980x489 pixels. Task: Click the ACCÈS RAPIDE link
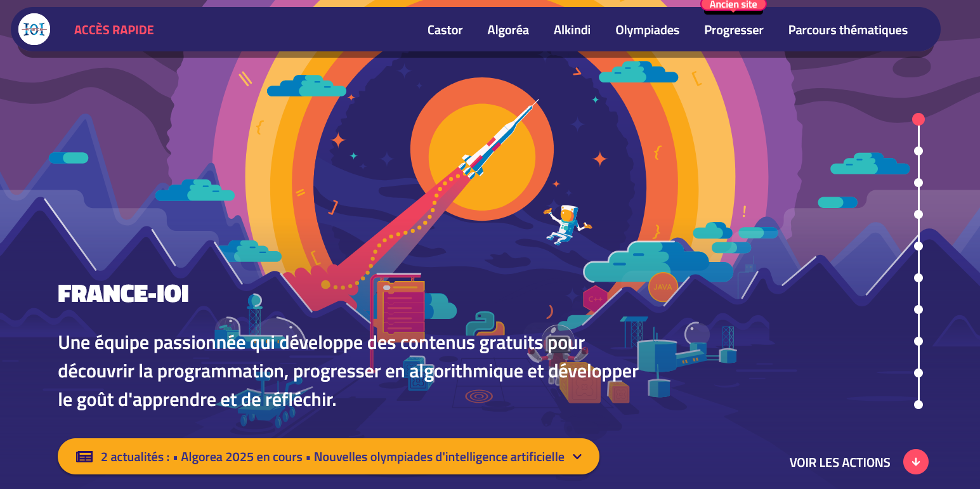pos(114,30)
